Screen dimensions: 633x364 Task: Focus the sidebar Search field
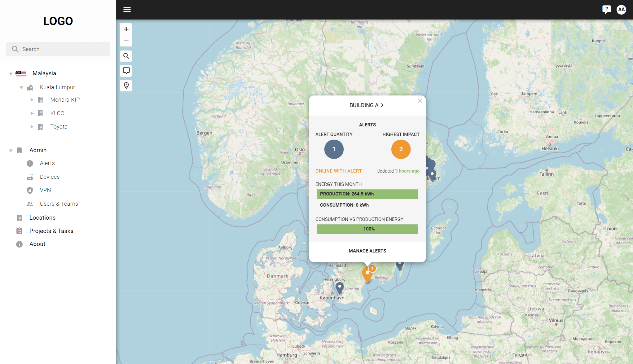58,49
